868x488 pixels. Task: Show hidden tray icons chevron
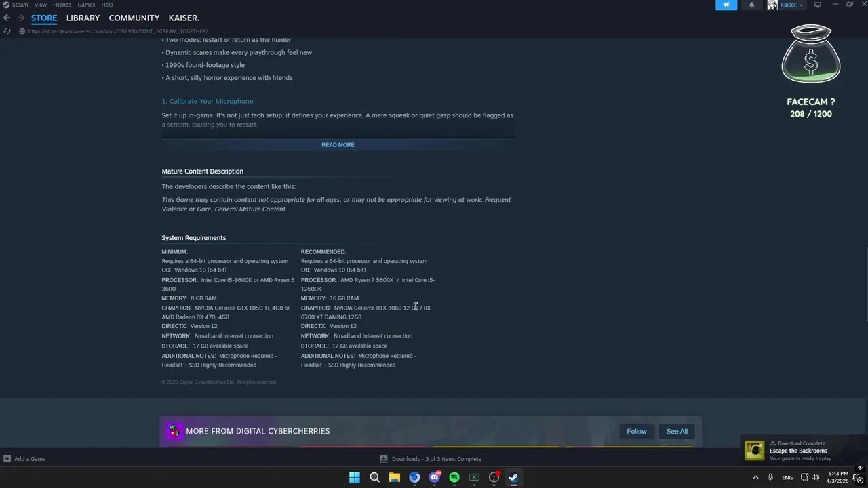[755, 477]
